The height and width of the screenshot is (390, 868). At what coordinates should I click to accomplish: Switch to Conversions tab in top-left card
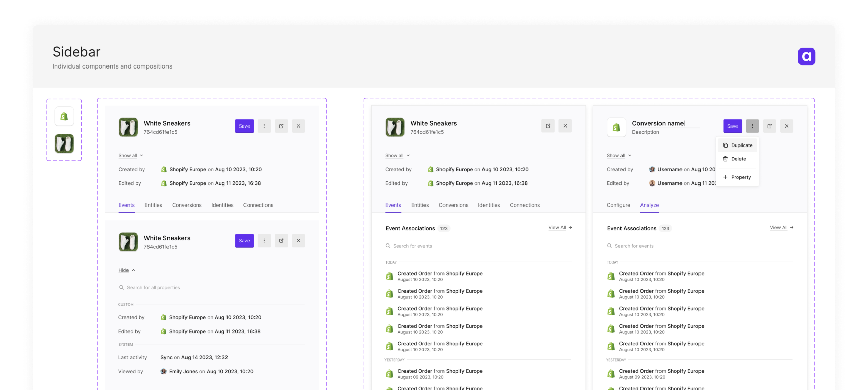186,205
